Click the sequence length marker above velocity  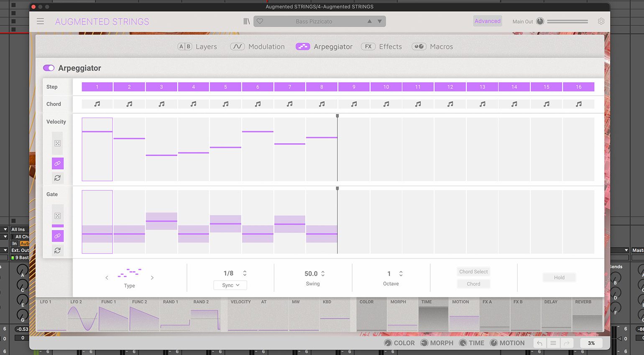point(337,116)
